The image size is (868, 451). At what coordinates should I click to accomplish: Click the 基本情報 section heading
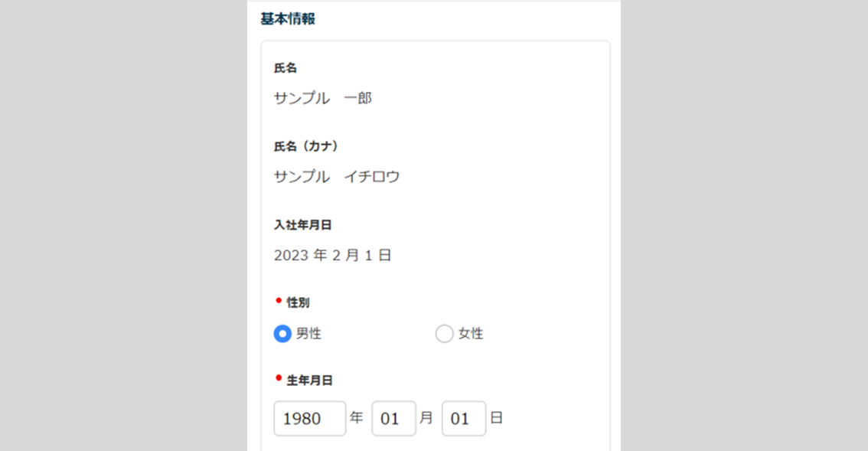(288, 19)
